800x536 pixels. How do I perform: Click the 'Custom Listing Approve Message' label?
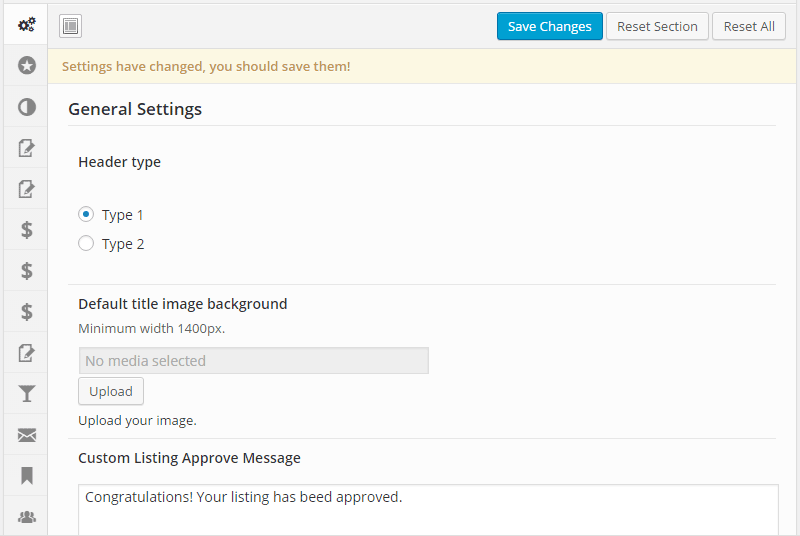189,458
